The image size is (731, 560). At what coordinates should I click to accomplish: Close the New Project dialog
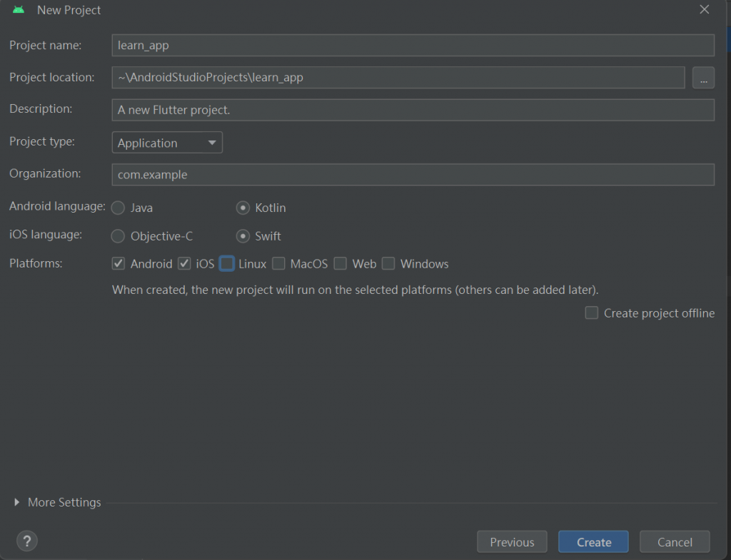pyautogui.click(x=705, y=9)
